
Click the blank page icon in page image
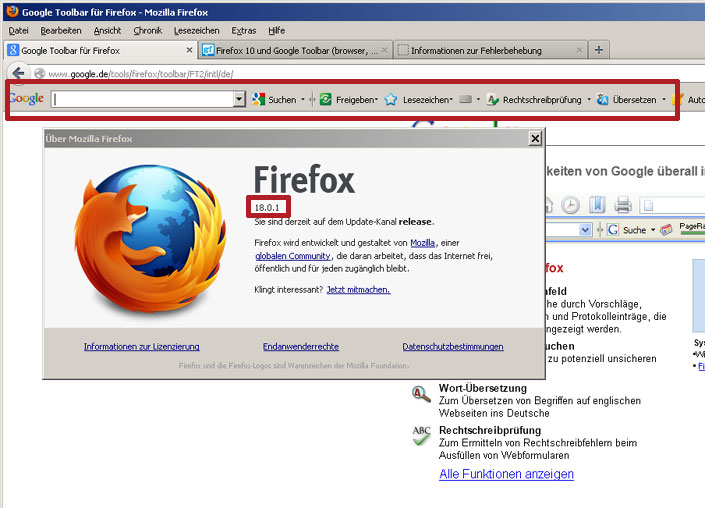[x=648, y=205]
